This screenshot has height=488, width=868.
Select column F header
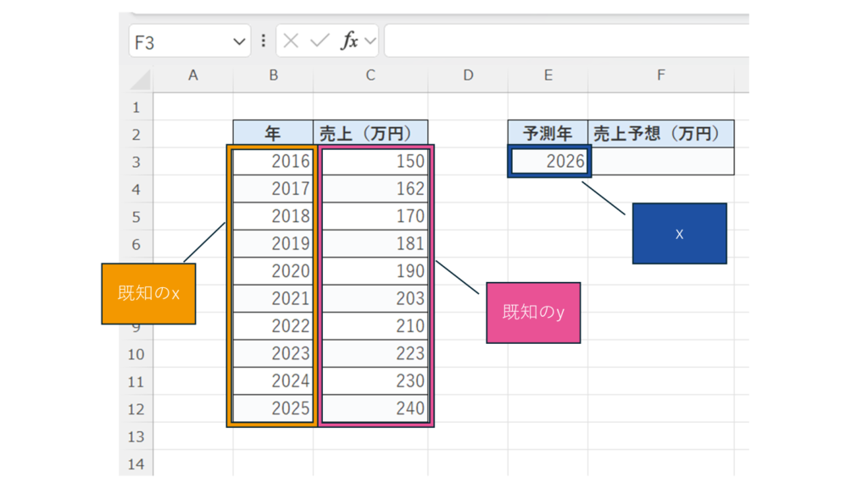tap(660, 75)
